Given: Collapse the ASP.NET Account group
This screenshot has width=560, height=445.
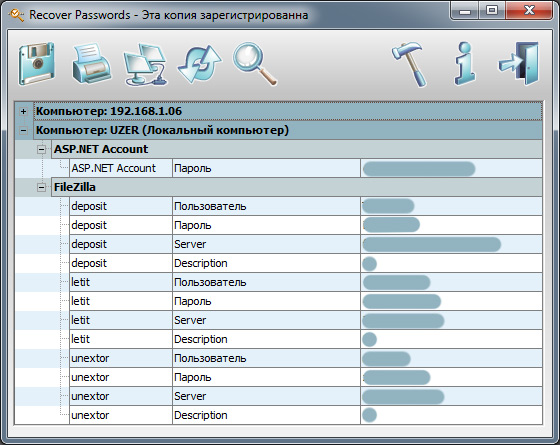Looking at the screenshot, I should [x=42, y=149].
